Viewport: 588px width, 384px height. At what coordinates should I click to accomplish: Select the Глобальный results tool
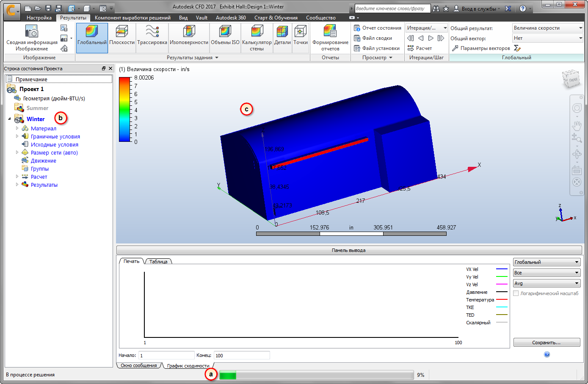click(92, 37)
